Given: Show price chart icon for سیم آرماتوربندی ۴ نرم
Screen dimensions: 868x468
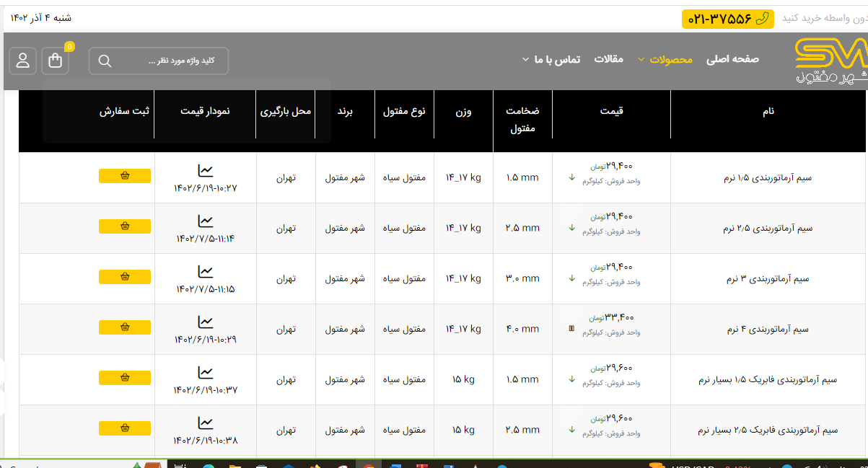Looking at the screenshot, I should click(x=206, y=322).
